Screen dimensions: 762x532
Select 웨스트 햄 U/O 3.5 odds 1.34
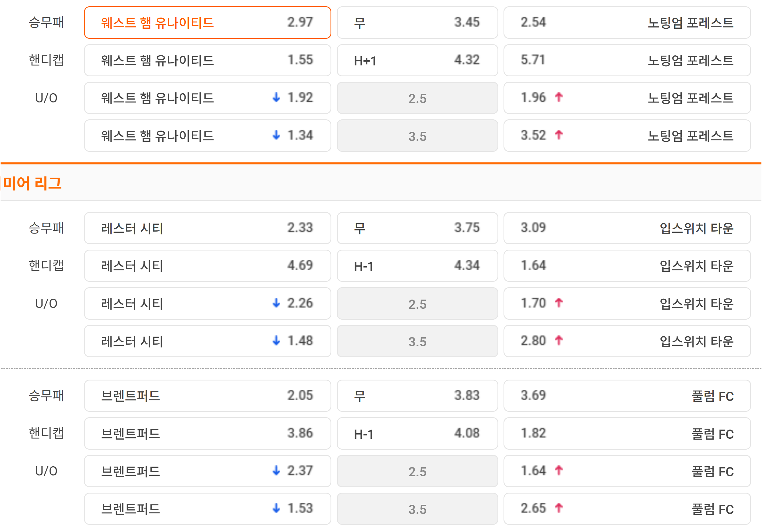(207, 135)
